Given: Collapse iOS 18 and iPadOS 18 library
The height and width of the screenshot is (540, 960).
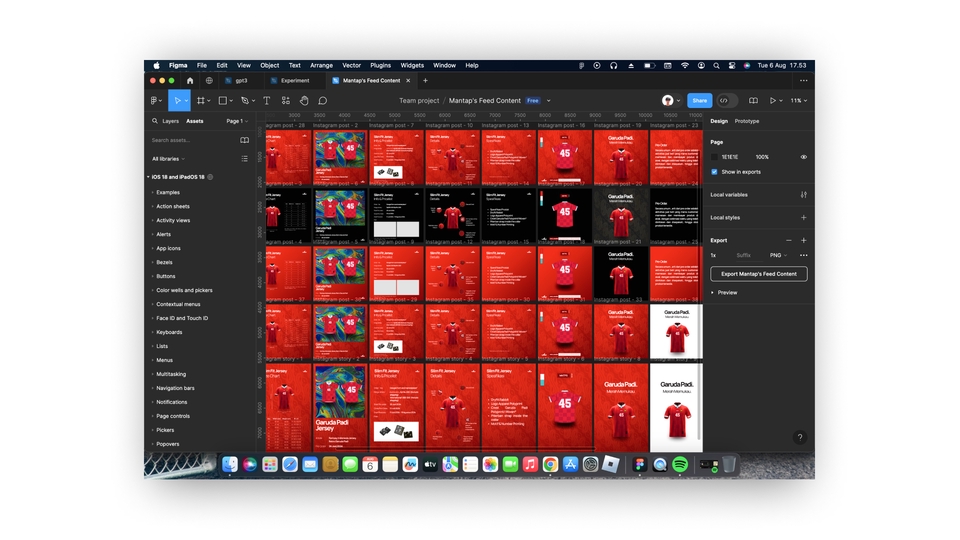Looking at the screenshot, I should click(x=148, y=177).
